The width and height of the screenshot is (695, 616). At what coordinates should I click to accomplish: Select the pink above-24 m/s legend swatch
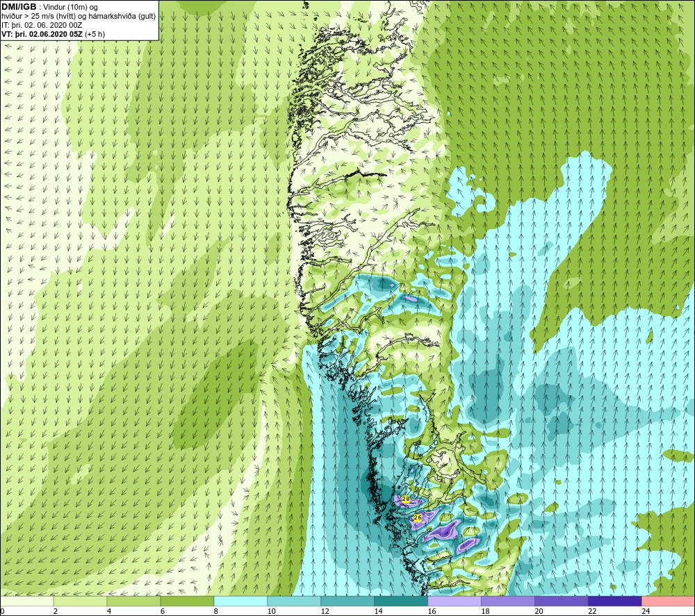click(x=668, y=601)
